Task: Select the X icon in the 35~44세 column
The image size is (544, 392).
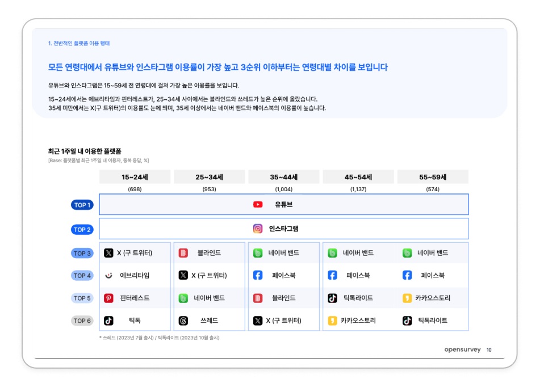Action: coord(258,321)
